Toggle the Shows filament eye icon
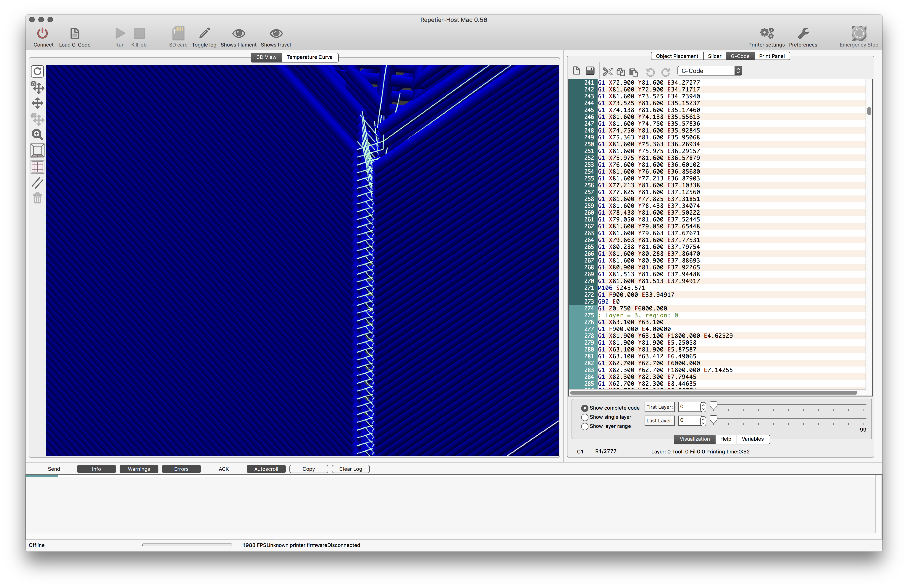Screen dimensions: 908x588 pyautogui.click(x=239, y=34)
